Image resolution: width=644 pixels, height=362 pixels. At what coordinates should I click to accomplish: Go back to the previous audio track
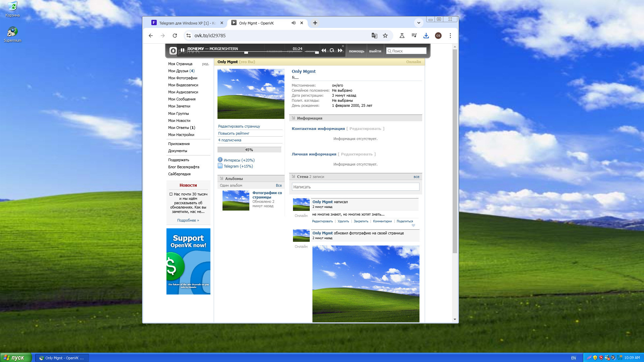pyautogui.click(x=324, y=50)
